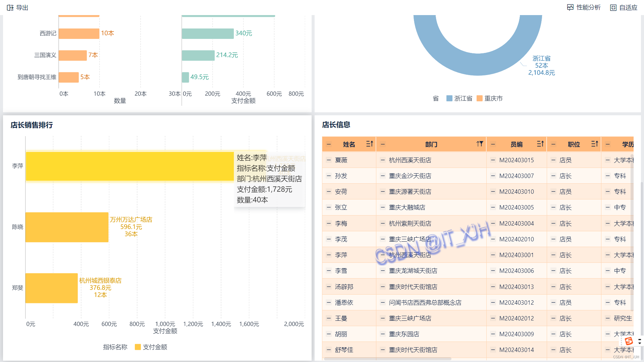
Task: Click the Sogou input method icon
Action: click(x=629, y=341)
